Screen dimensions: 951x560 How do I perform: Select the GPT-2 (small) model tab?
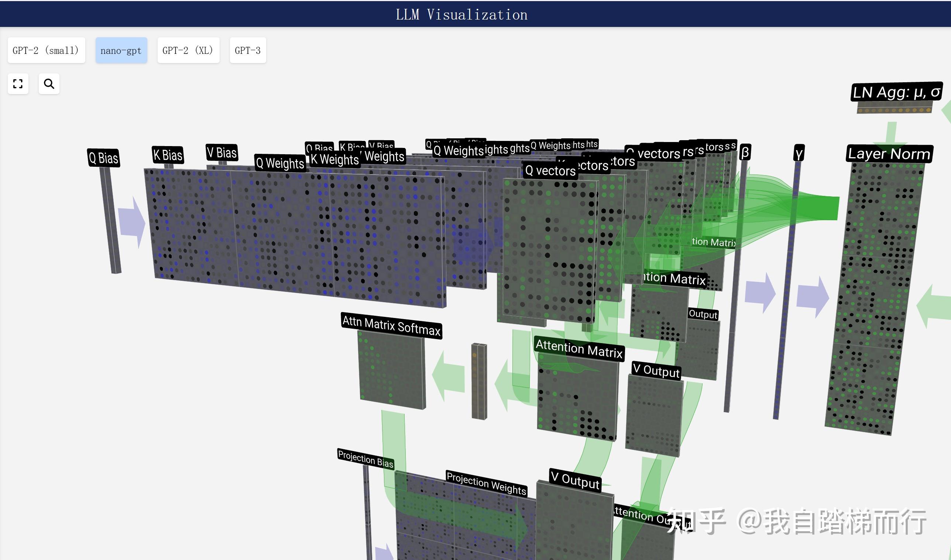[46, 50]
